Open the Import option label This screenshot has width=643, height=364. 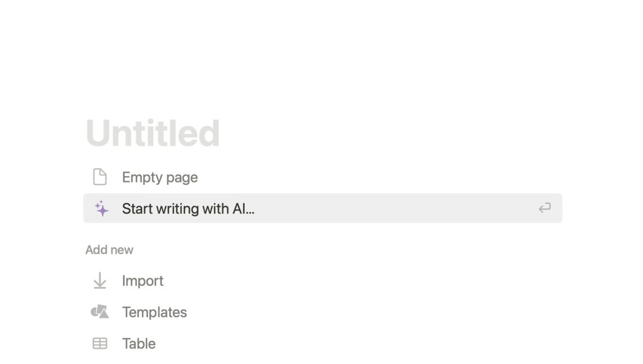(143, 281)
